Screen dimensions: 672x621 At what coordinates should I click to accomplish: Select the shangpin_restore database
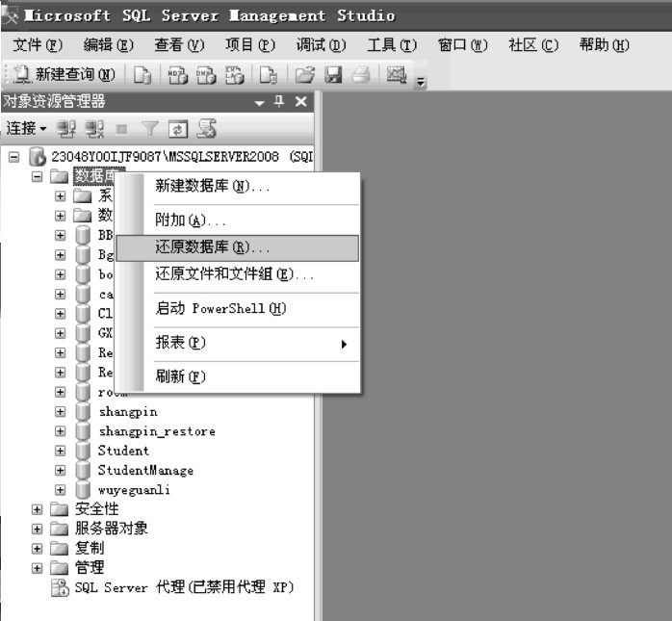[x=157, y=431]
